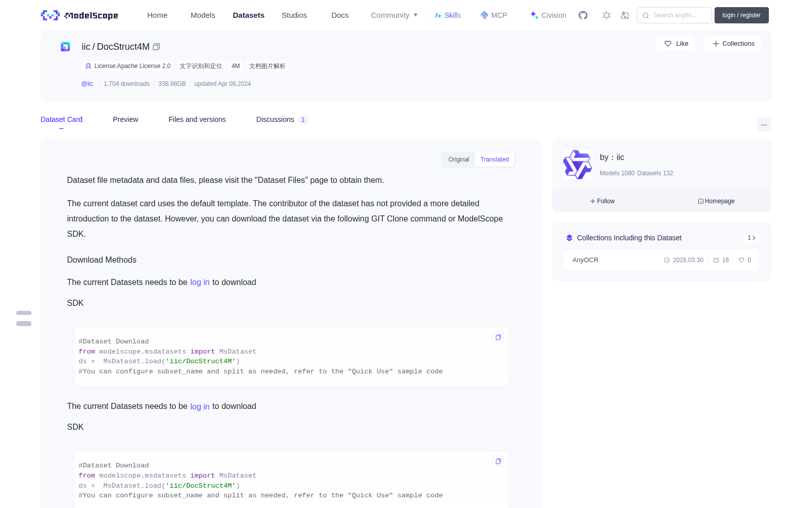Viewport: 812px width, 508px height.
Task: Click the 文档图片解析 tag
Action: tap(267, 66)
